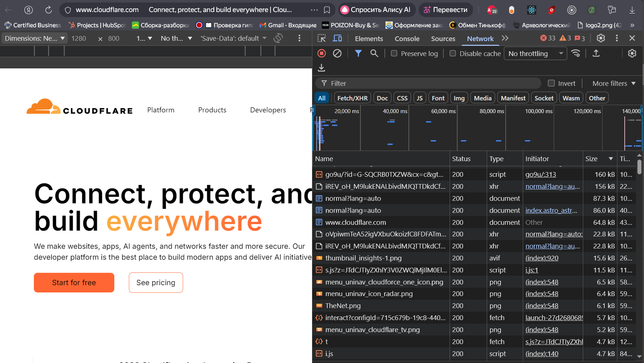644x363 pixels.
Task: Check the Disable cache option
Action: (453, 53)
